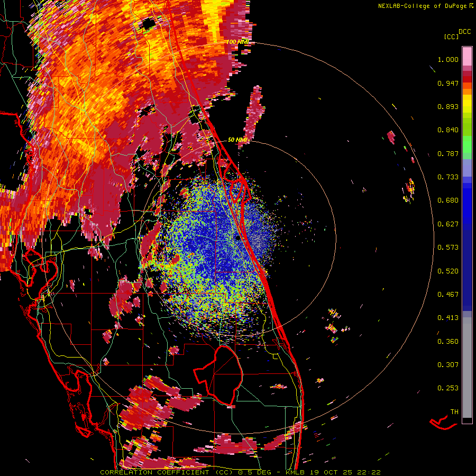Image resolution: width=476 pixels, height=476 pixels.
Task: Select the 1.000 legend value
Action: pyautogui.click(x=448, y=59)
